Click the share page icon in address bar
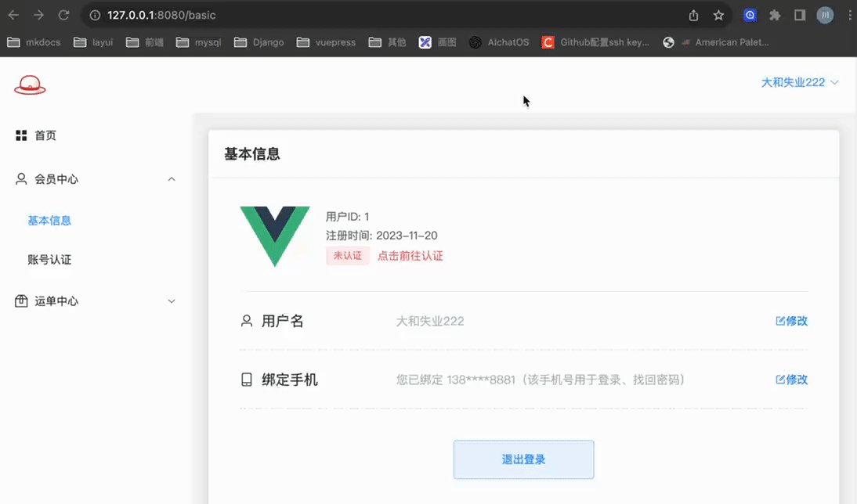The image size is (857, 504). [693, 15]
